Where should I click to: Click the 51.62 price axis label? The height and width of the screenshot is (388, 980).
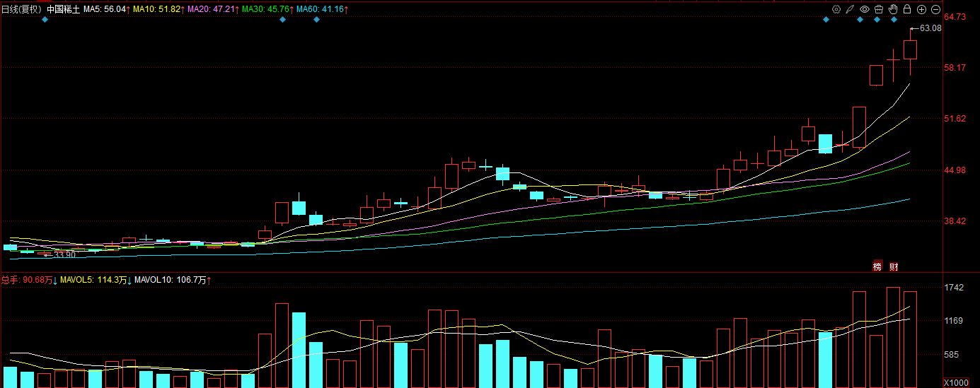[x=956, y=119]
